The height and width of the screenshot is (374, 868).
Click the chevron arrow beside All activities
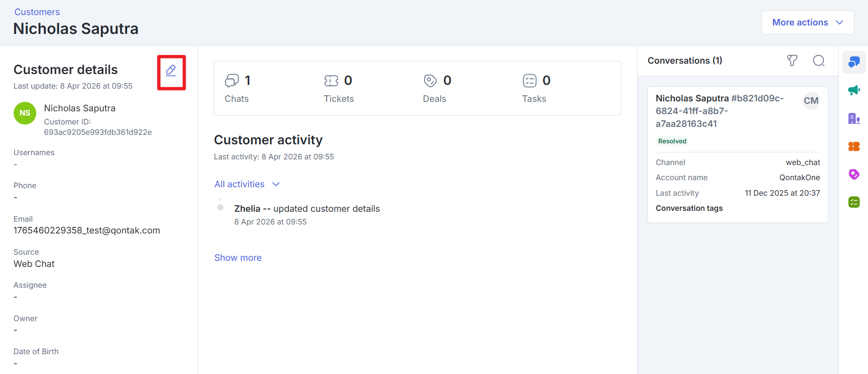[276, 184]
